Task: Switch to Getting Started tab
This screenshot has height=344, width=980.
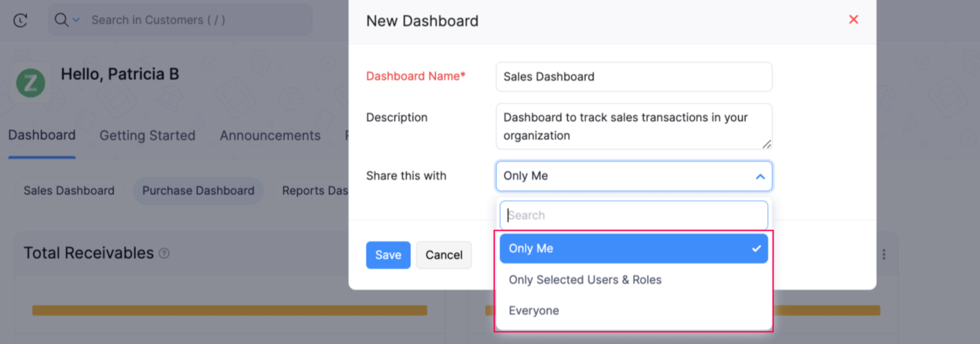Action: (x=147, y=135)
